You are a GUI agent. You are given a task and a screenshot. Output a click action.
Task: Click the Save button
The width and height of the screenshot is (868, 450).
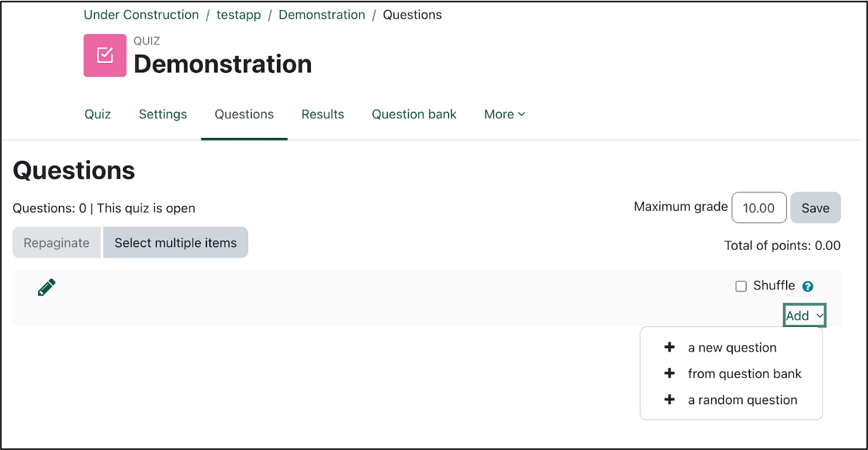pos(815,207)
